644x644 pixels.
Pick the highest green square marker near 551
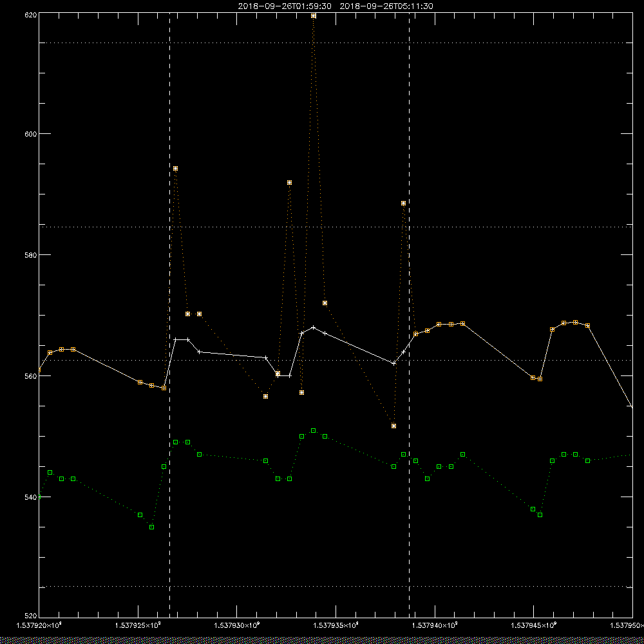point(314,430)
